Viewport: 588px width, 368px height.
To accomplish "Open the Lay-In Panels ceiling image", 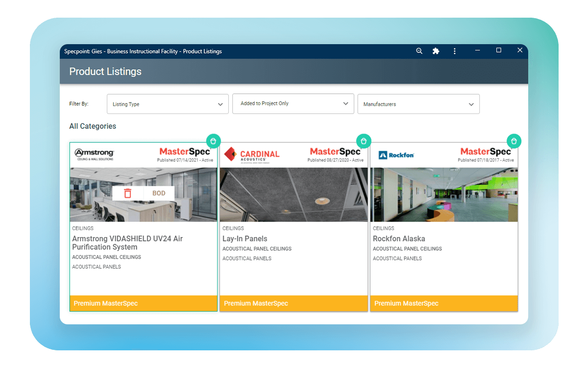I will pyautogui.click(x=294, y=195).
